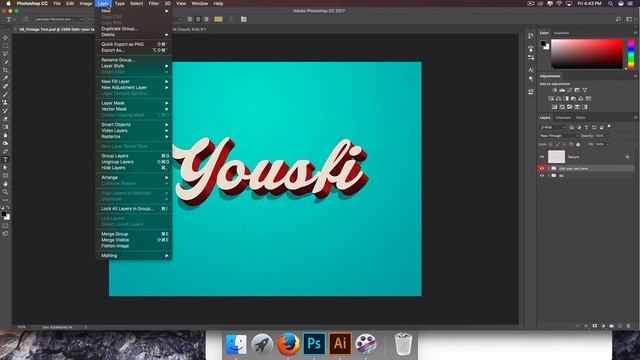
Task: Open the Window menu
Action: (200, 3)
